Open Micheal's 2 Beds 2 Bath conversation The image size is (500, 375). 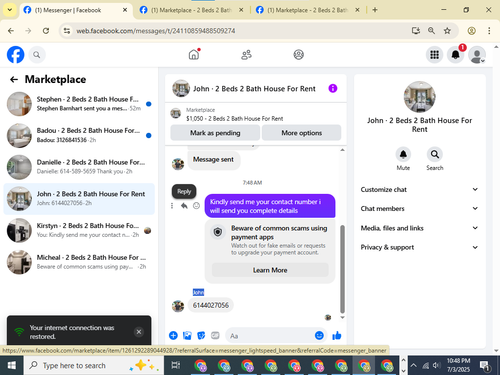pyautogui.click(x=79, y=262)
